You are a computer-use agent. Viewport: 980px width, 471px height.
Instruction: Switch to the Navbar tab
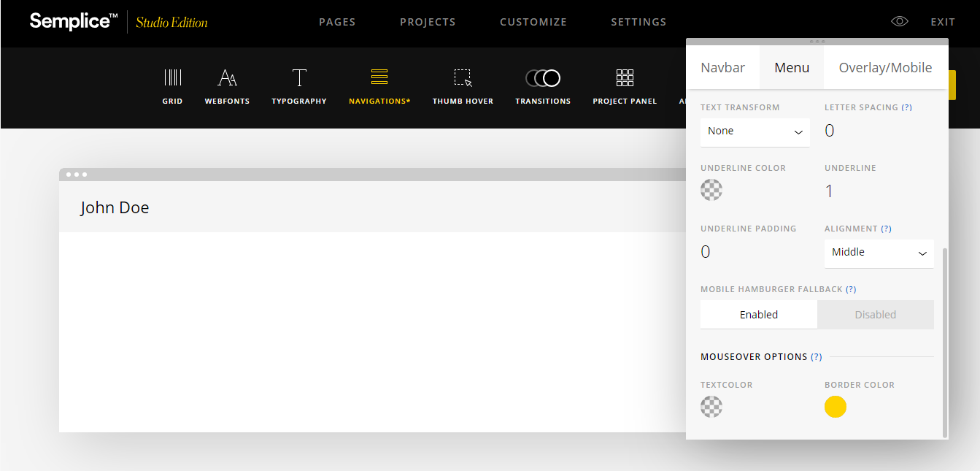click(x=722, y=68)
